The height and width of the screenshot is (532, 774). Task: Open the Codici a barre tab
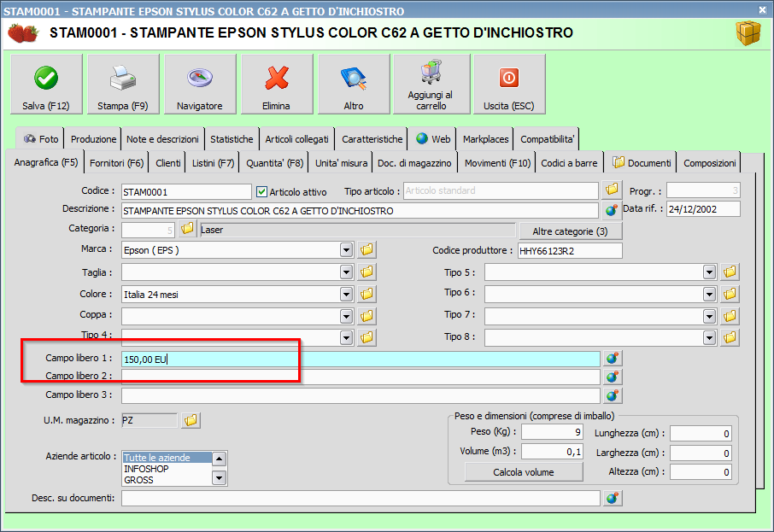click(x=569, y=163)
